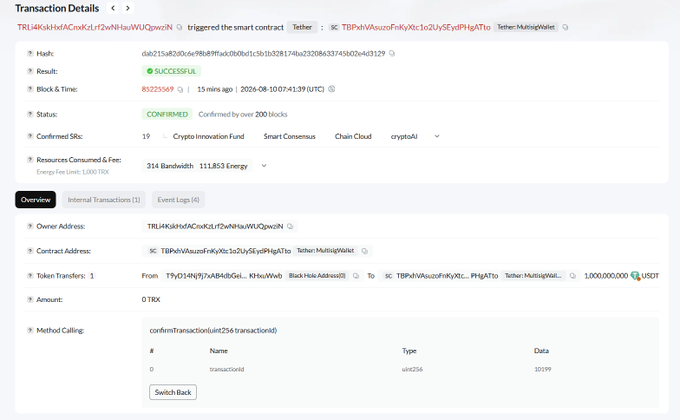Open Owner Address TRLi4Ksk value
Image resolution: width=680 pixels, height=420 pixels.
coord(215,226)
